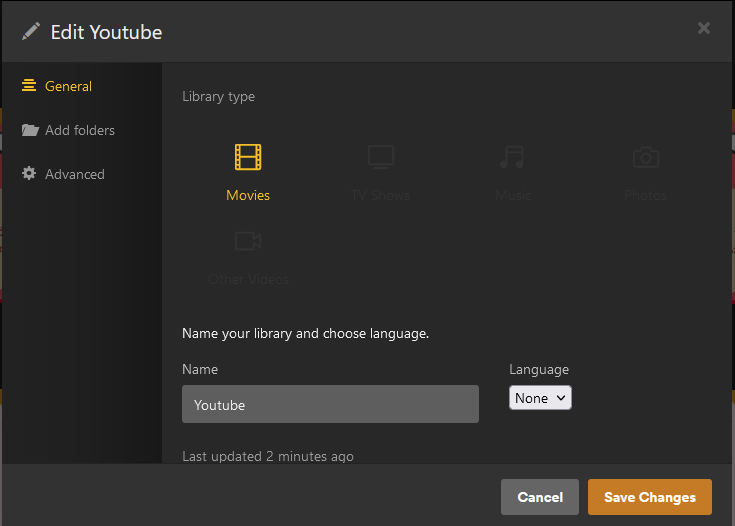Open the Language dropdown set to None

[540, 398]
